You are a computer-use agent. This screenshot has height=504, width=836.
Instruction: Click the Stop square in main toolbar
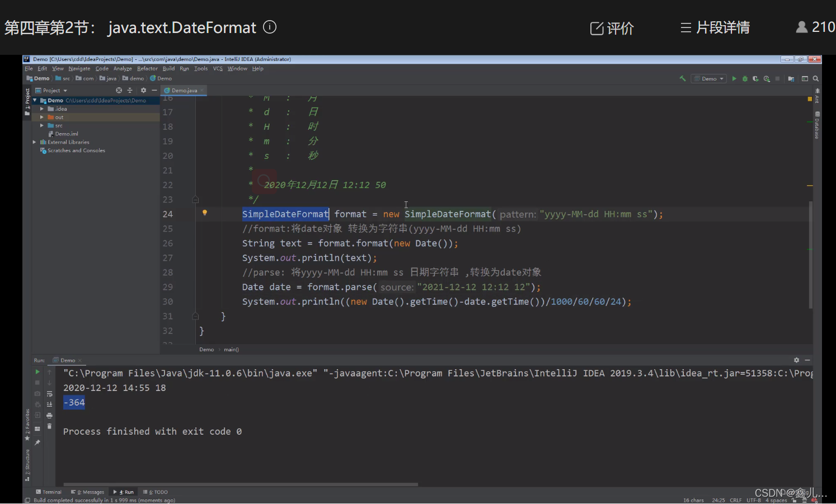tap(777, 79)
